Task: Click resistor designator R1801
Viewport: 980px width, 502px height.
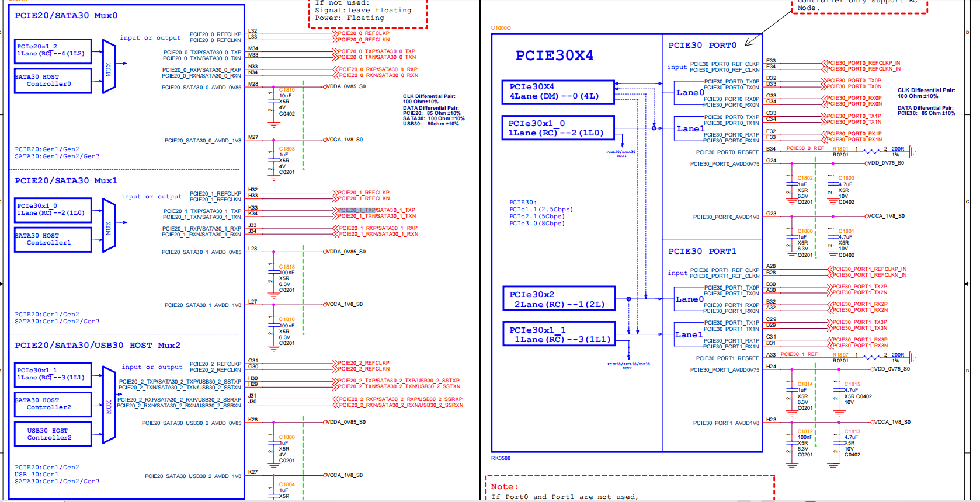Action: click(840, 149)
